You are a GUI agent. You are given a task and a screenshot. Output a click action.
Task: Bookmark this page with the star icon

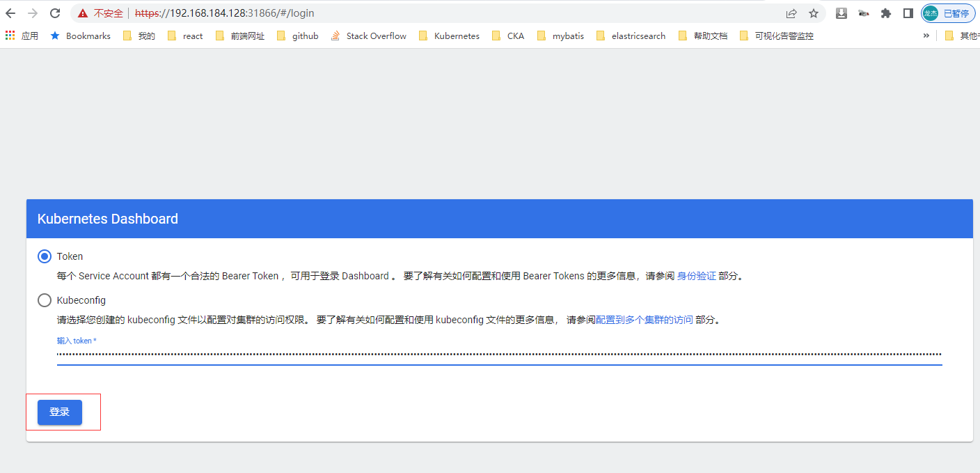click(813, 13)
